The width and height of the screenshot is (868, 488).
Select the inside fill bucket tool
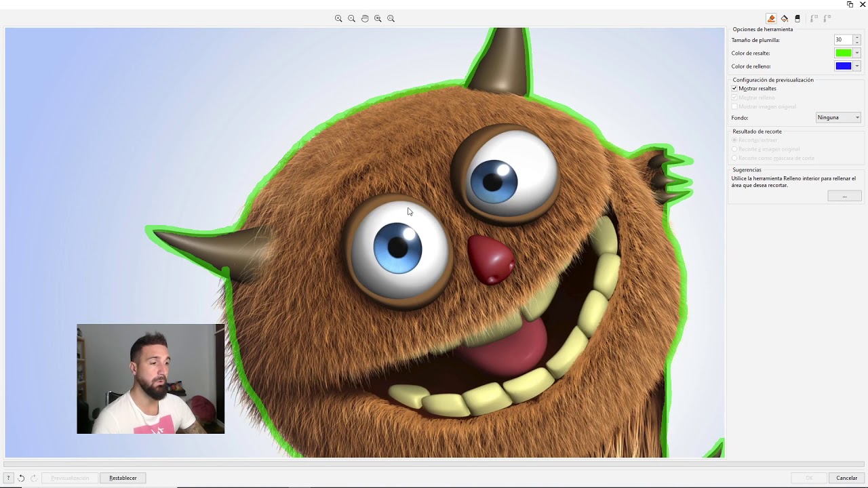coord(785,19)
